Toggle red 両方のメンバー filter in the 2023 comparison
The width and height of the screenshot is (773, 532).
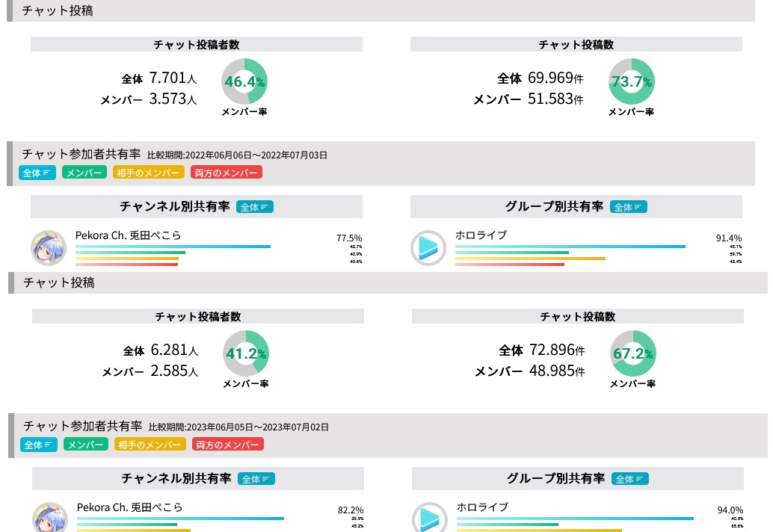[x=228, y=445]
